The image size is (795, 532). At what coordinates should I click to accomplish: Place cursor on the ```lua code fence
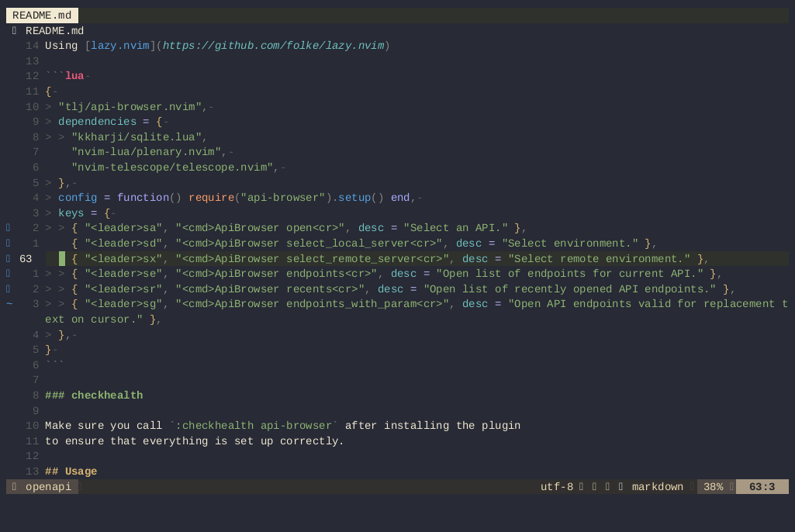pos(64,76)
